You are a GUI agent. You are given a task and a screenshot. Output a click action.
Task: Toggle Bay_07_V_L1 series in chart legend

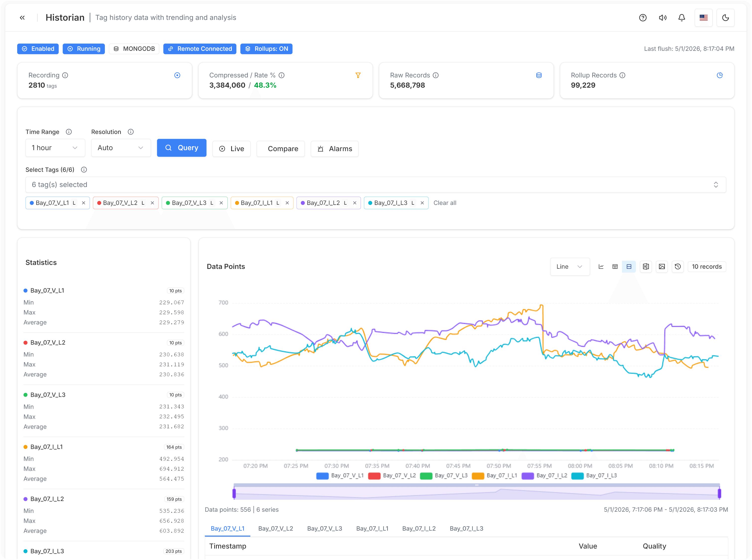click(x=340, y=476)
